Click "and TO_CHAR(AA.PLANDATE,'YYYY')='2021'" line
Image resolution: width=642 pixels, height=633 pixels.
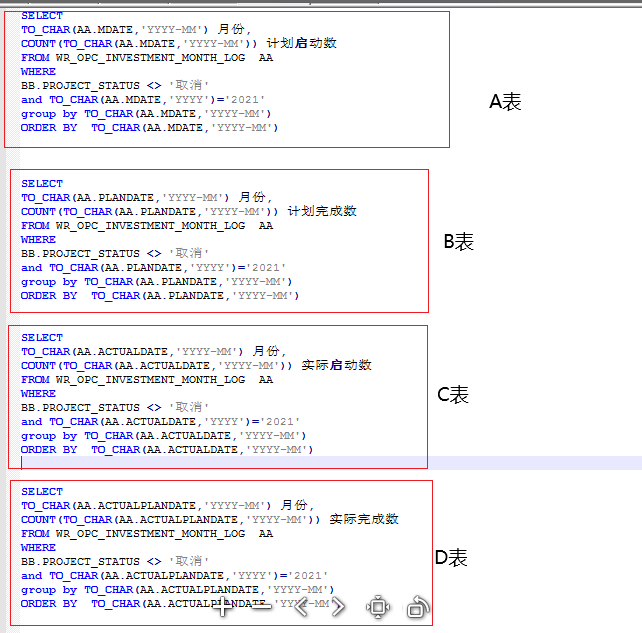[154, 267]
